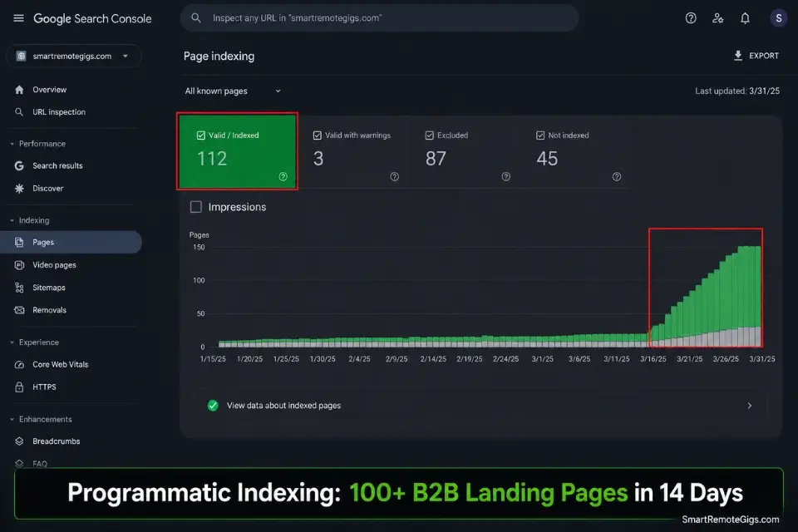Toggle the Excluded checkbox

pos(430,135)
